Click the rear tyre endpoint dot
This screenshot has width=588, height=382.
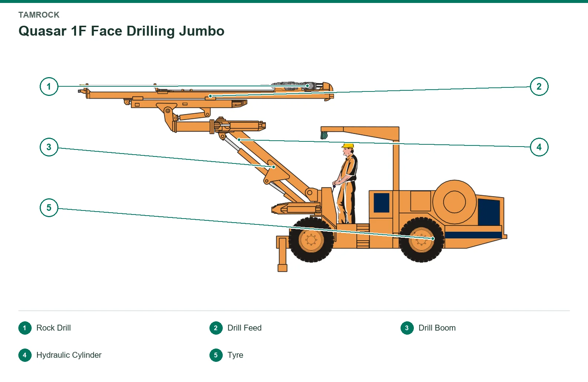click(x=433, y=239)
